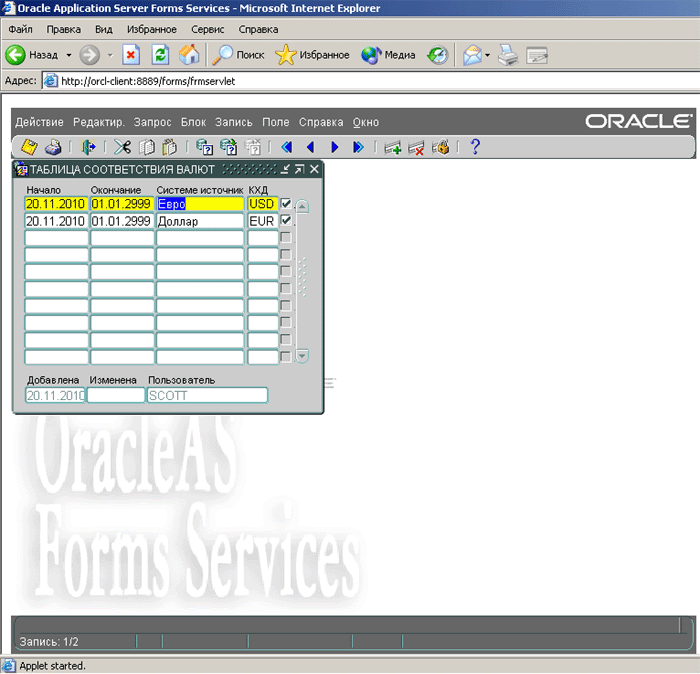The image size is (700, 674).
Task: Click the Copy icon in Forms toolbar
Action: (146, 147)
